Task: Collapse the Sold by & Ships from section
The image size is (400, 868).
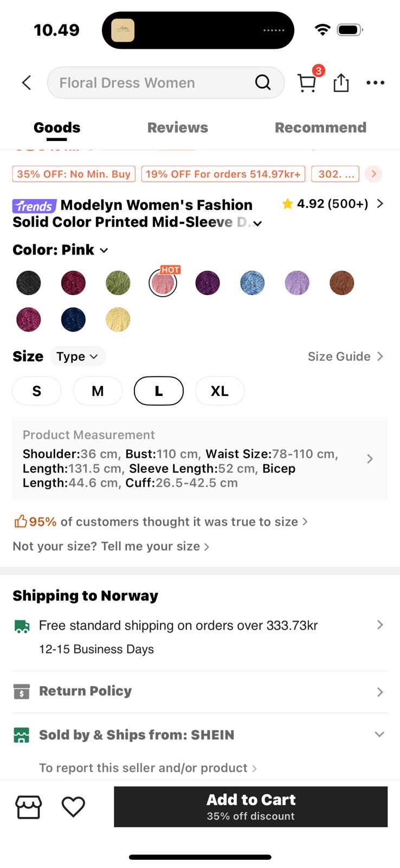Action: 379,735
